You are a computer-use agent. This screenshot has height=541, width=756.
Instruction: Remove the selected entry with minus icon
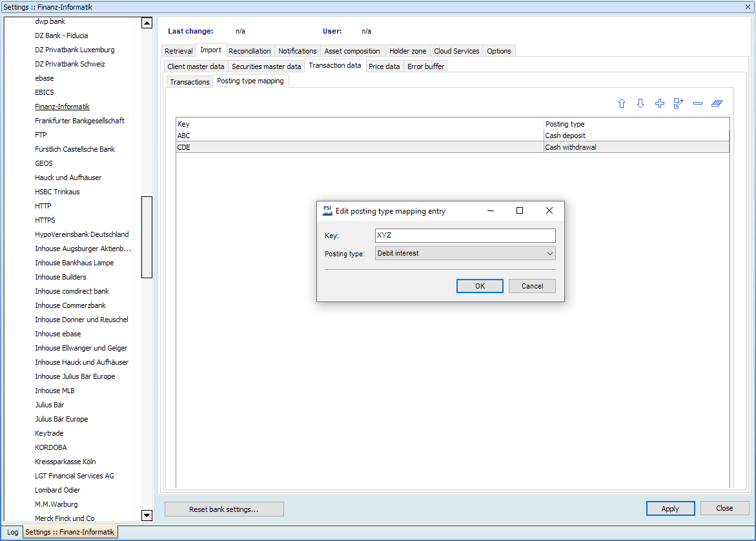[x=697, y=103]
